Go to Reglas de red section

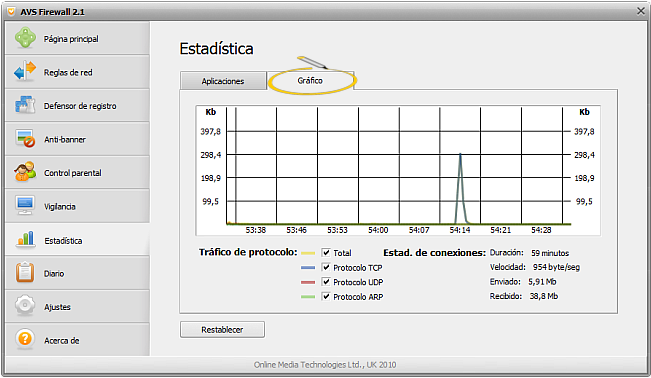tap(77, 72)
